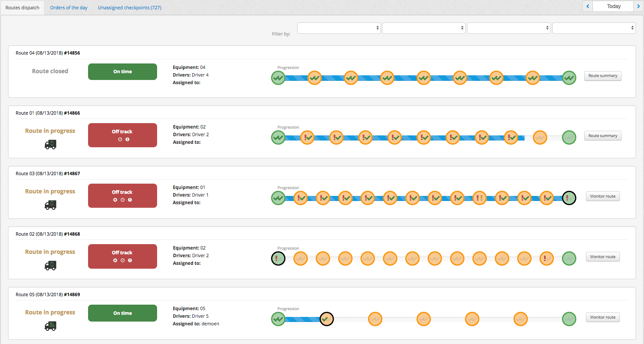Open Route summary for Route 04
This screenshot has height=344, width=644.
tap(603, 76)
